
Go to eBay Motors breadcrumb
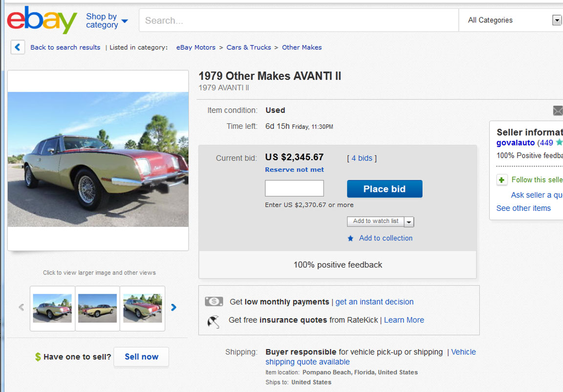(x=195, y=47)
